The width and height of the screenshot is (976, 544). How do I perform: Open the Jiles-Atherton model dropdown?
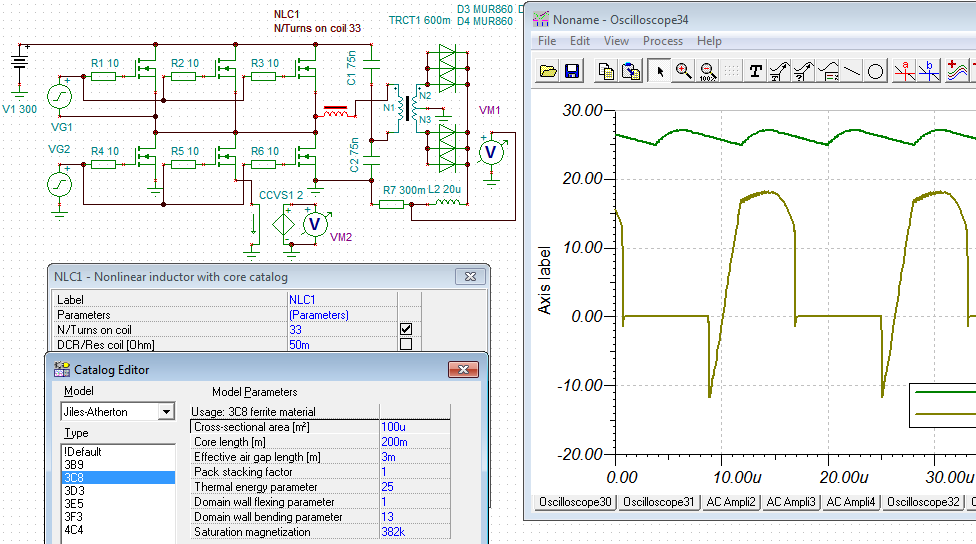(166, 412)
